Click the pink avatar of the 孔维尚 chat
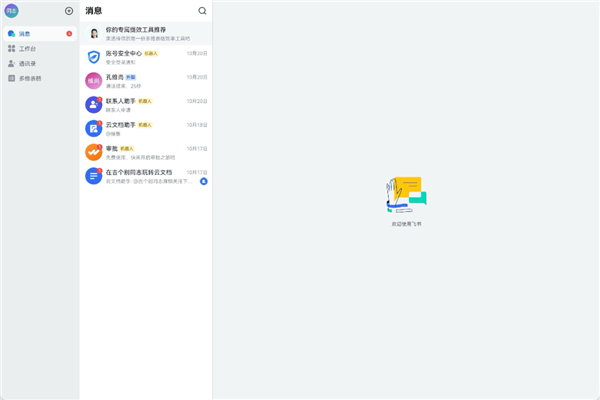Viewport: 600px width, 400px height. pyautogui.click(x=94, y=81)
